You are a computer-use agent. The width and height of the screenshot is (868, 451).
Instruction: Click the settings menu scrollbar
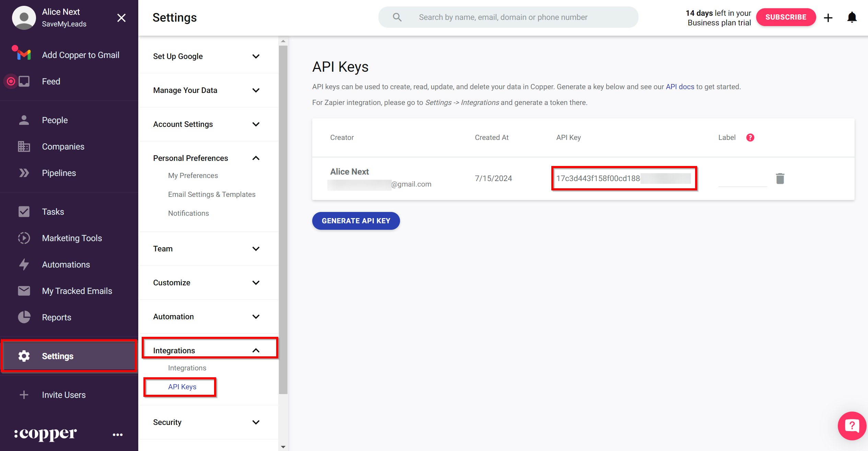click(283, 219)
